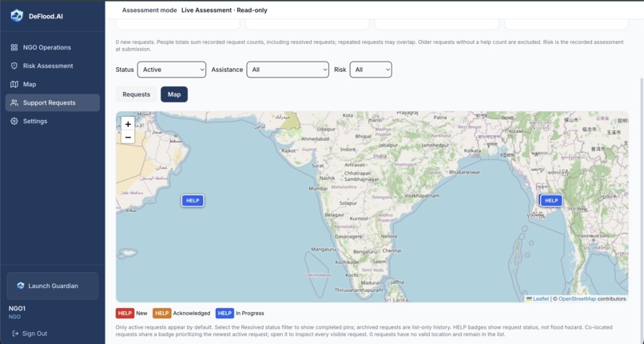
Task: Click the Jaffna label on the map
Action: (x=397, y=282)
